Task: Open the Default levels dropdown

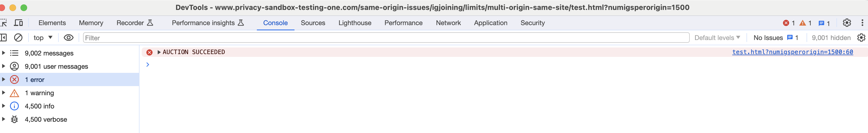Action: (x=717, y=38)
